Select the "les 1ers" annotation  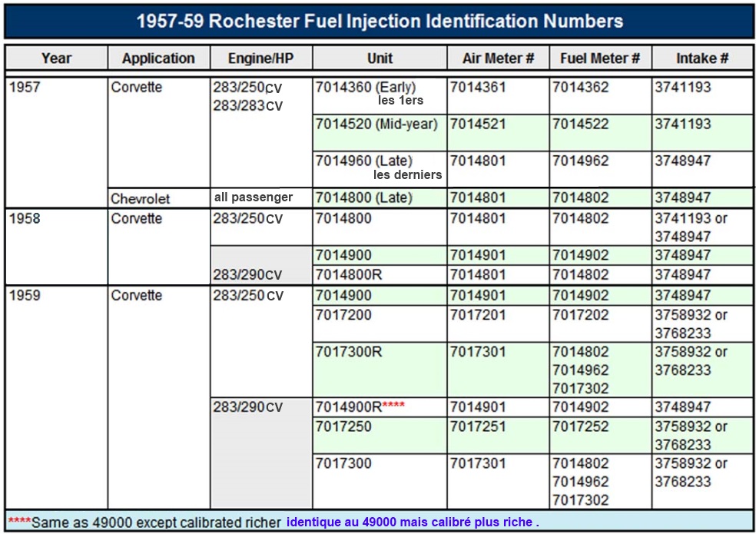click(400, 101)
